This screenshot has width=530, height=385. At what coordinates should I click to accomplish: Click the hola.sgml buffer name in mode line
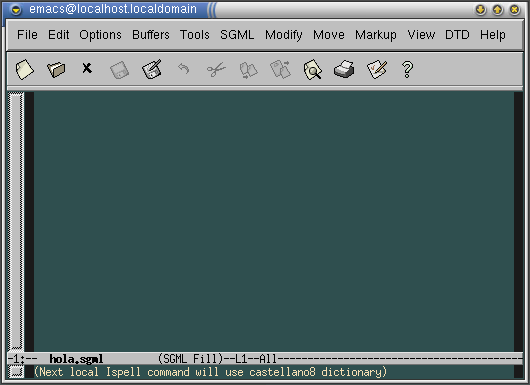coord(76,359)
